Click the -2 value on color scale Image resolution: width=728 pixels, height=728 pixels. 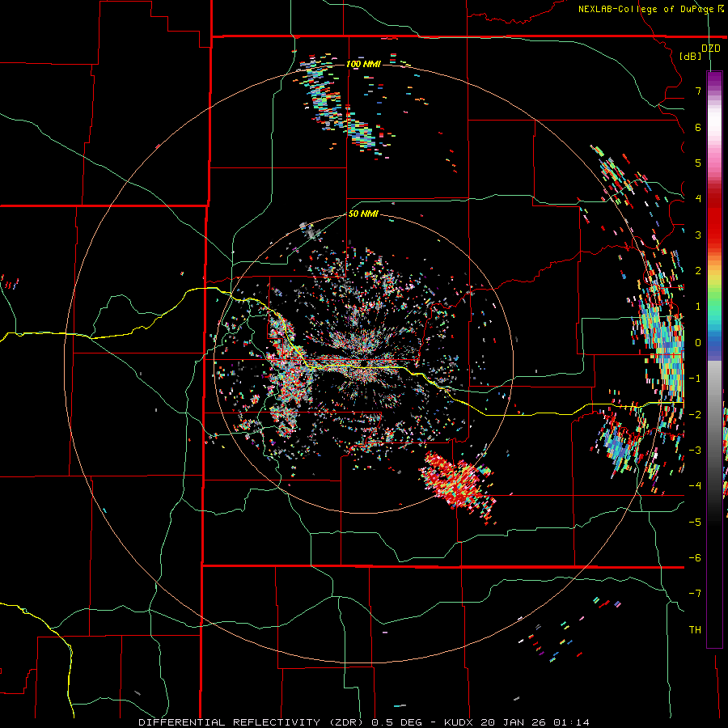click(695, 415)
